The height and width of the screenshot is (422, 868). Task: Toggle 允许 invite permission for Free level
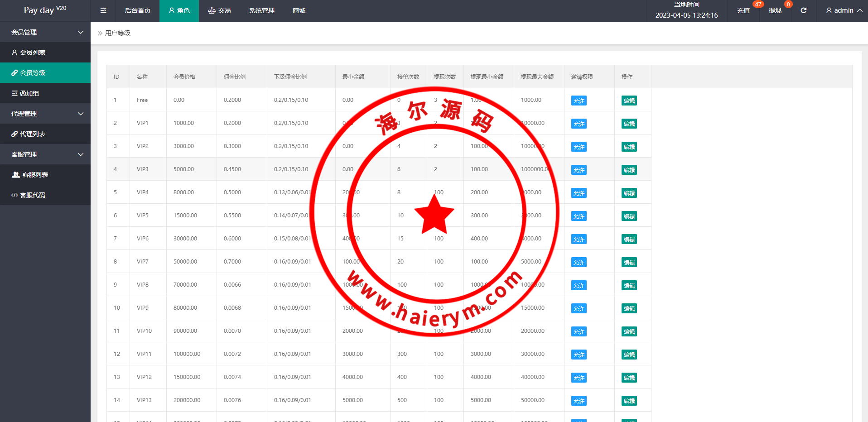click(579, 101)
